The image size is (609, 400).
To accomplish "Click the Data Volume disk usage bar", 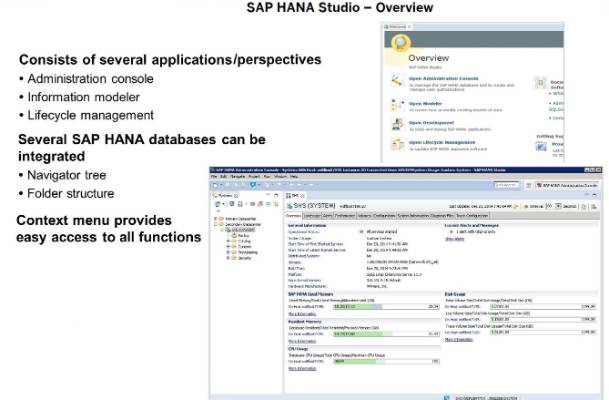I will (543, 307).
